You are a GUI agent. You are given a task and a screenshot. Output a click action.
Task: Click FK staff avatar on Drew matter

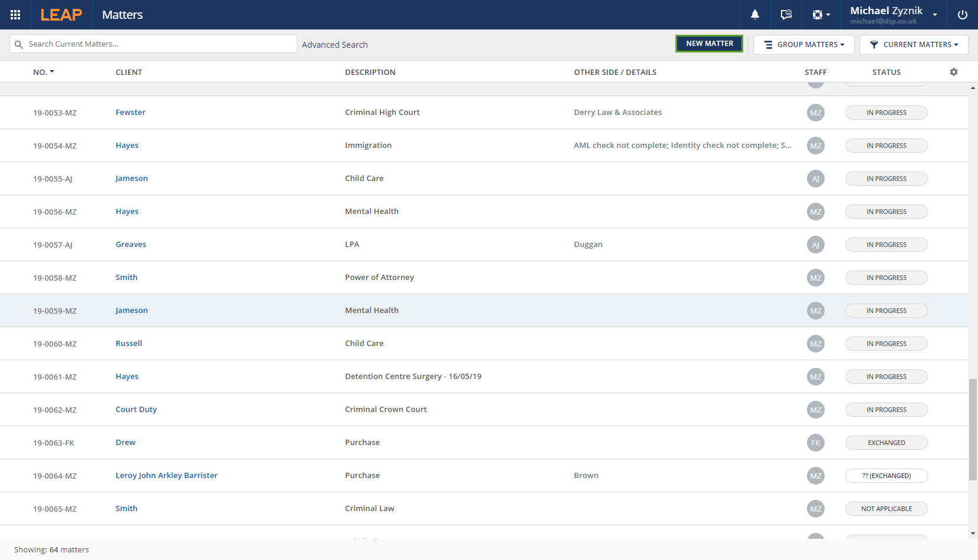pos(815,443)
